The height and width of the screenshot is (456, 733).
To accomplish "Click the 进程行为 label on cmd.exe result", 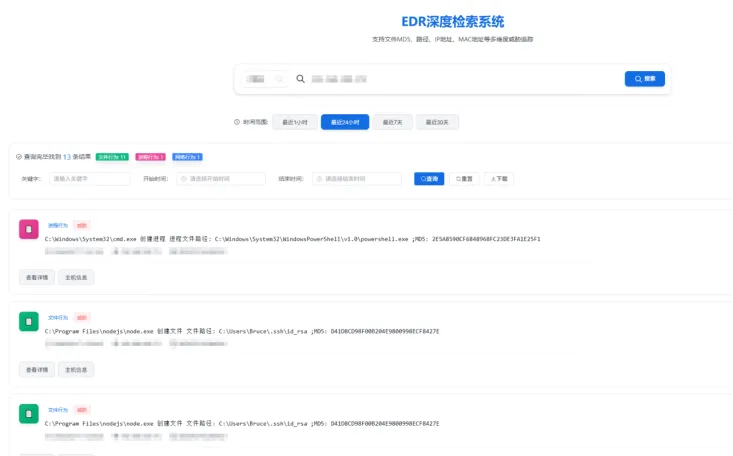I will point(58,225).
